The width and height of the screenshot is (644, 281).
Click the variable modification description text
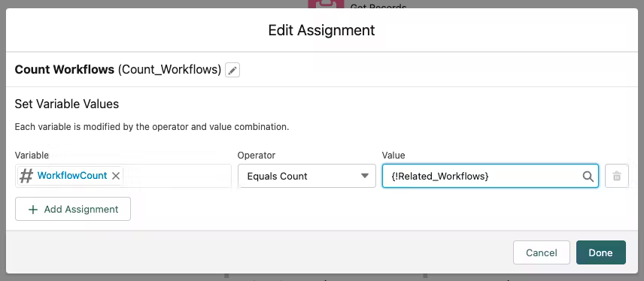click(152, 127)
